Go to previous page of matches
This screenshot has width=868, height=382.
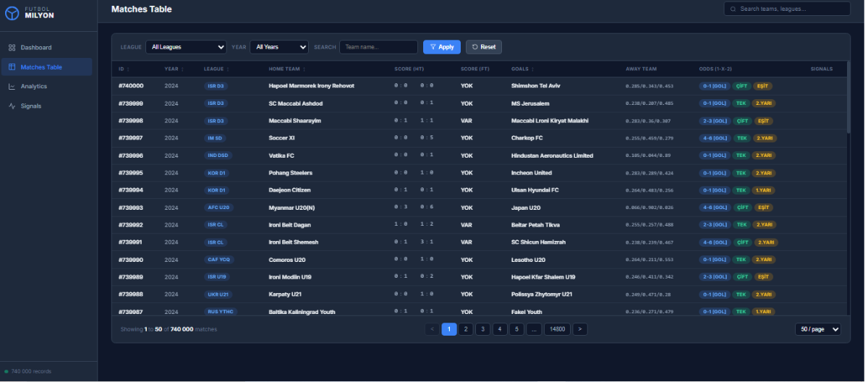[x=433, y=329]
